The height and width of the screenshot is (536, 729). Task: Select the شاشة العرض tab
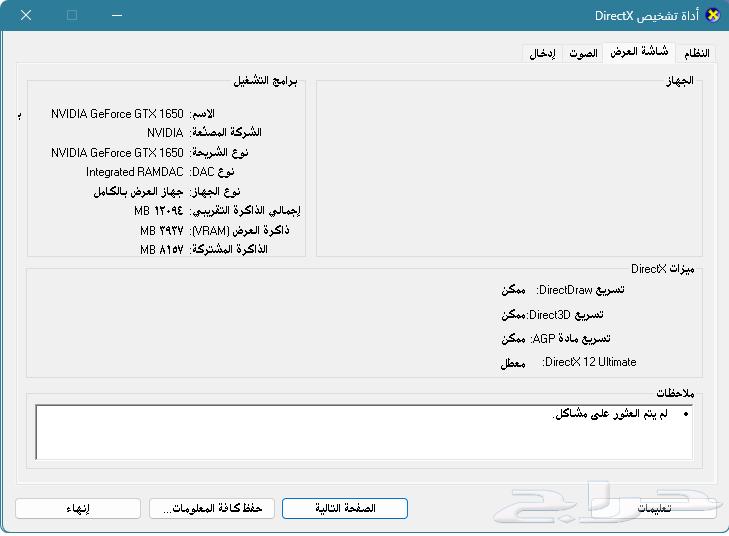pos(639,52)
